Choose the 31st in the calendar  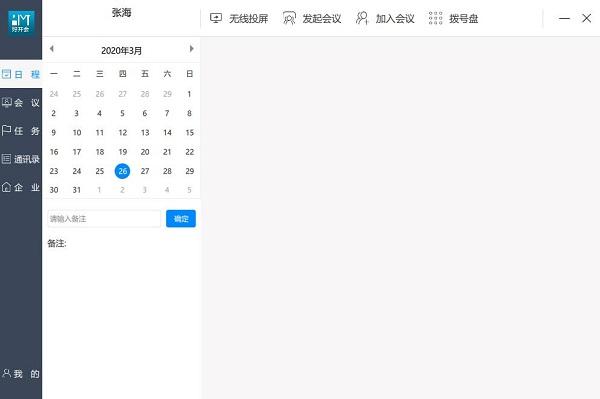click(x=77, y=190)
